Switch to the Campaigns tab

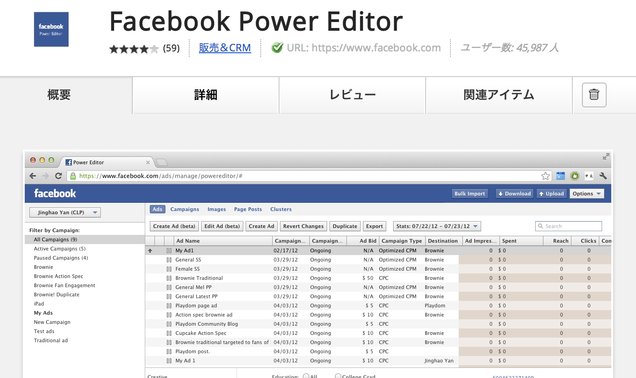(x=185, y=209)
